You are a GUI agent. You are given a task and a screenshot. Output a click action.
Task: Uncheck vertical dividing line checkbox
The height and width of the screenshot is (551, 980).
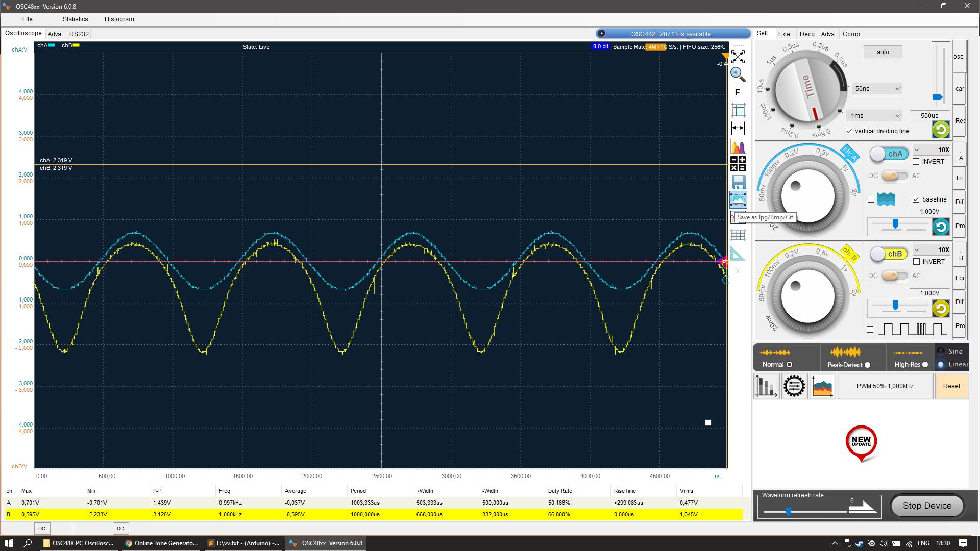tap(849, 131)
